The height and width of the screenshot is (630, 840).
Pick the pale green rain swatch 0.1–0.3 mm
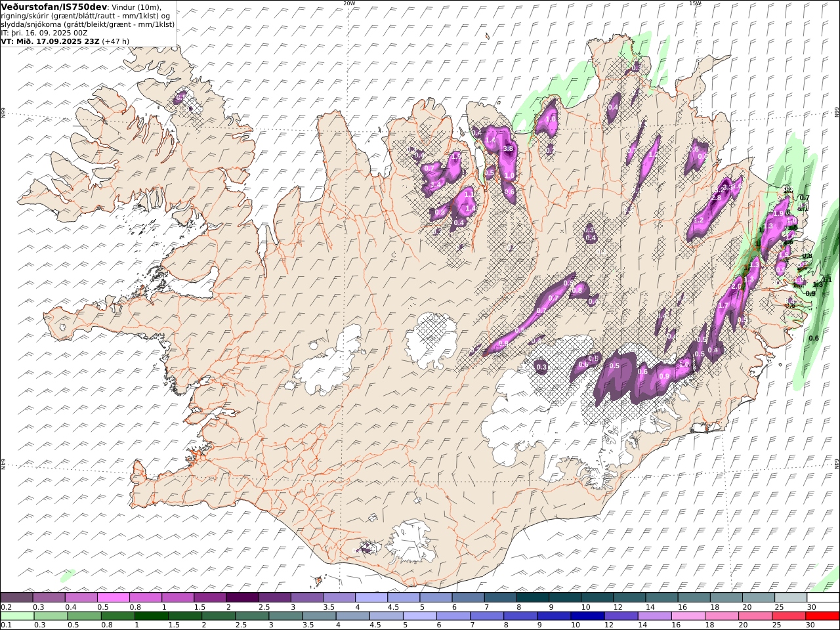pyautogui.click(x=17, y=616)
